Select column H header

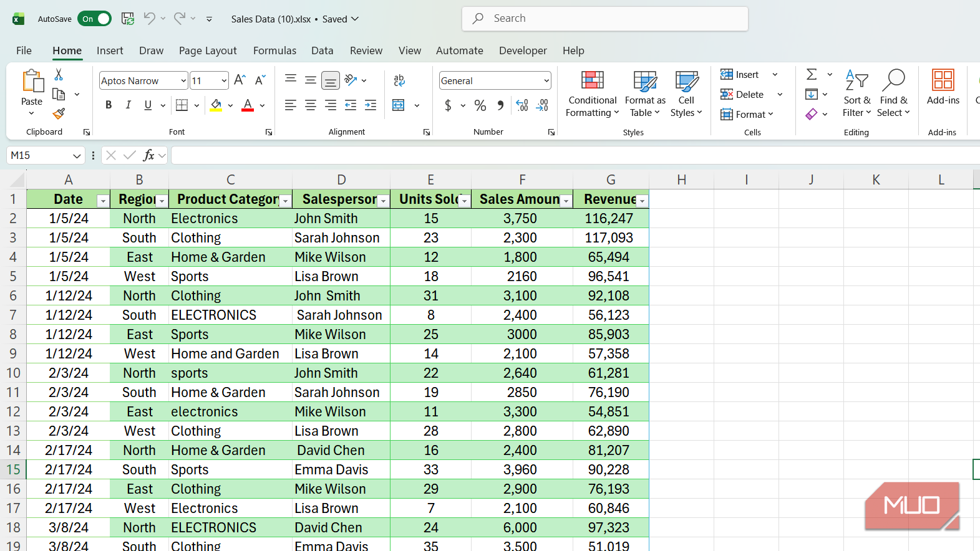point(681,180)
